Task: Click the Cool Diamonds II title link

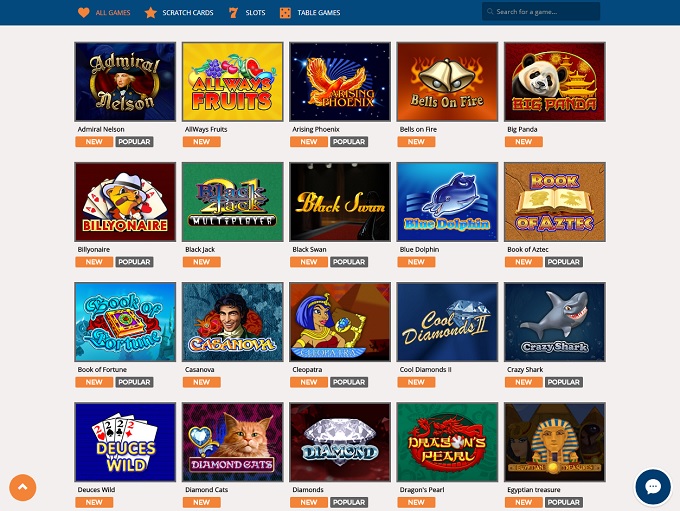Action: click(x=425, y=370)
